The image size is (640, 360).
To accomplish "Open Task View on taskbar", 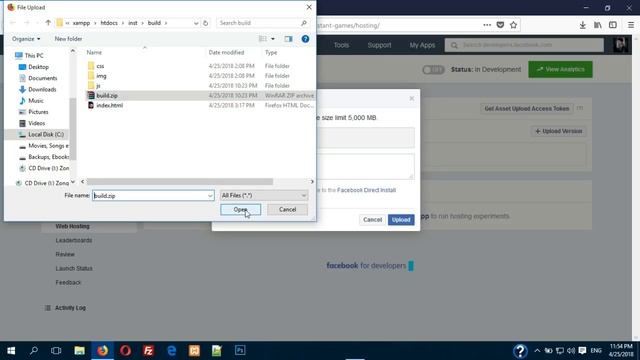I will tap(56, 351).
